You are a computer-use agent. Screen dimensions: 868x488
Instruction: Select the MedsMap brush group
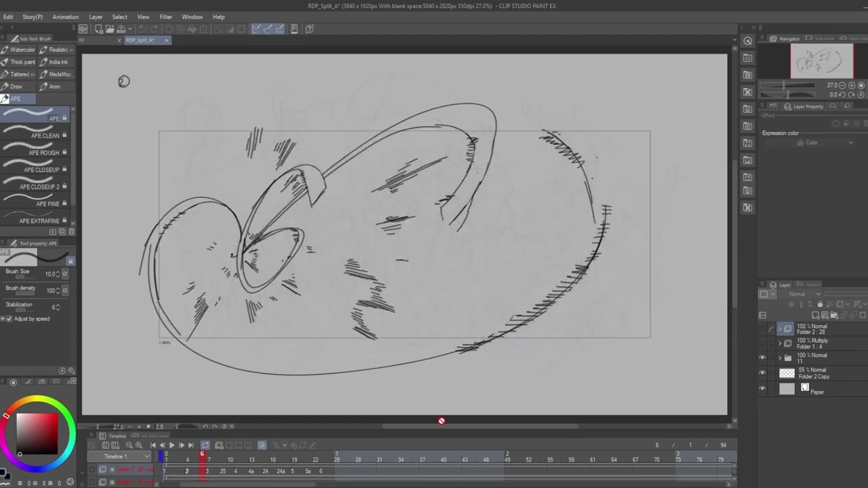coord(56,74)
